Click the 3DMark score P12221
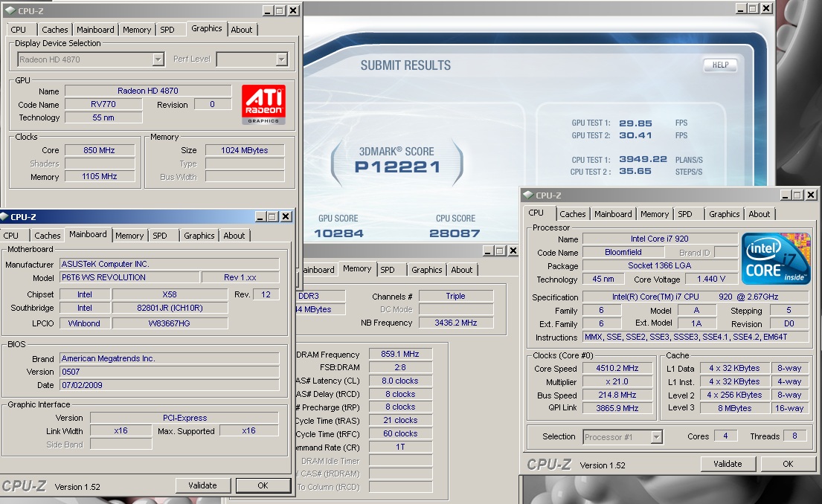Screen dimensions: 822x504 (x=397, y=167)
